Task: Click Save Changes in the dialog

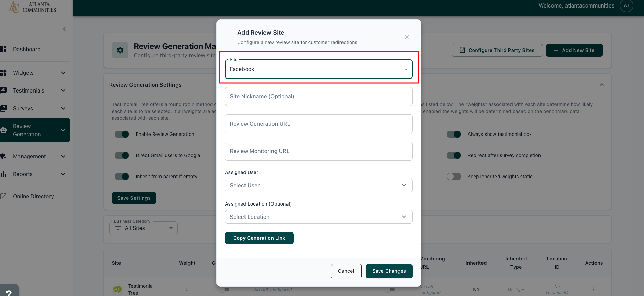Action: (389, 271)
